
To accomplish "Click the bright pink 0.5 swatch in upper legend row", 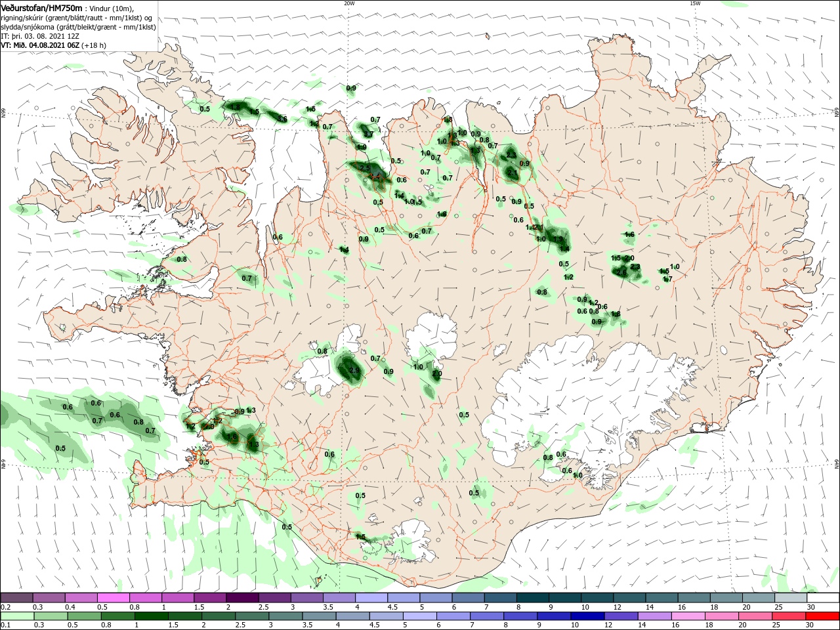I will click(114, 598).
